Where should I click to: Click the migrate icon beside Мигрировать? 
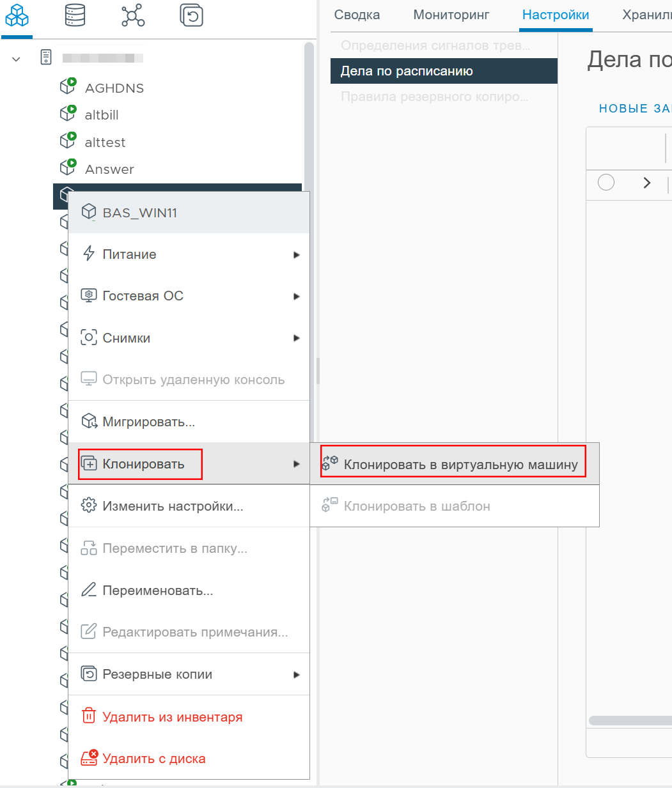pos(89,421)
